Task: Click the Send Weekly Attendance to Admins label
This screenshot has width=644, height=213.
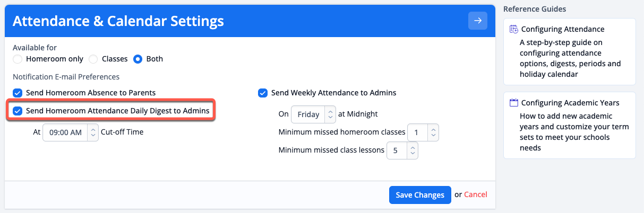Action: click(x=334, y=93)
